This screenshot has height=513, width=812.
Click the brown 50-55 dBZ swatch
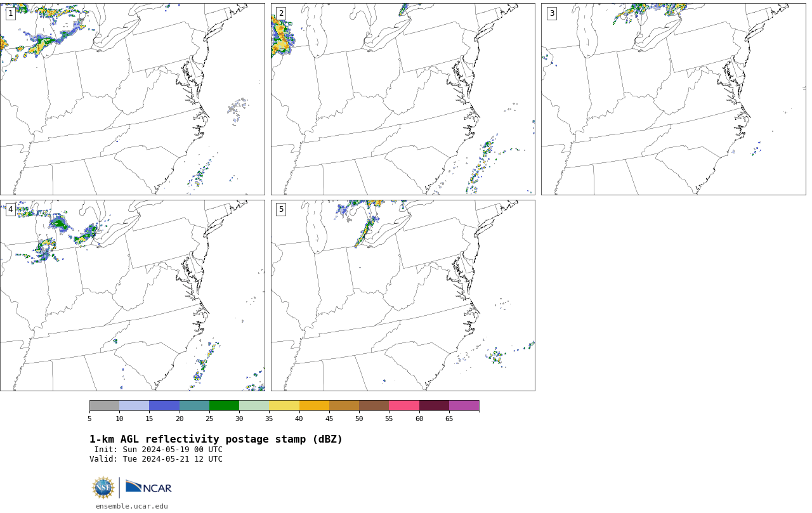point(374,406)
